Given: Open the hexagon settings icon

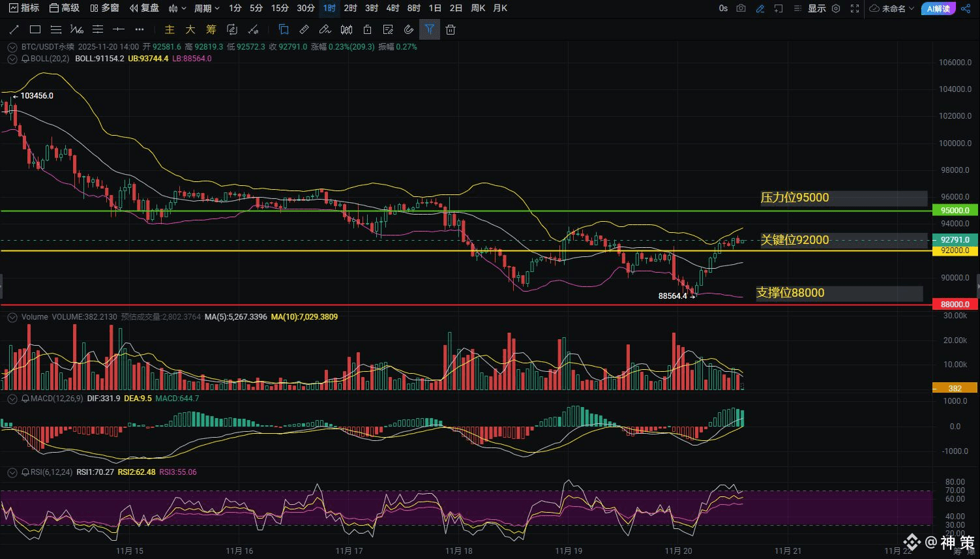Looking at the screenshot, I should point(835,8).
